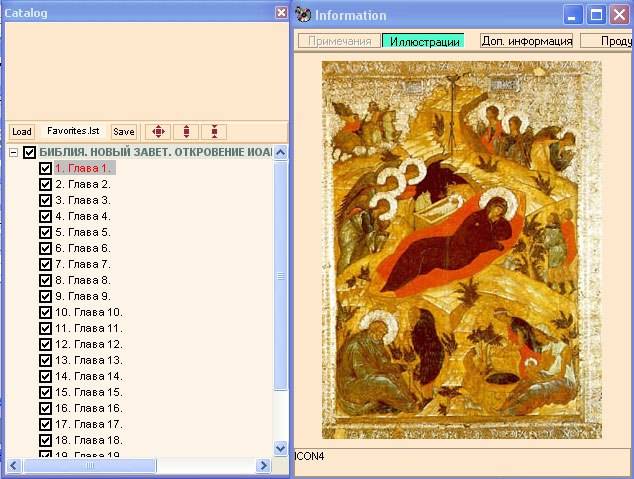The height and width of the screenshot is (479, 634).
Task: Click the scroll down arrow in Catalog list
Action: 281,448
